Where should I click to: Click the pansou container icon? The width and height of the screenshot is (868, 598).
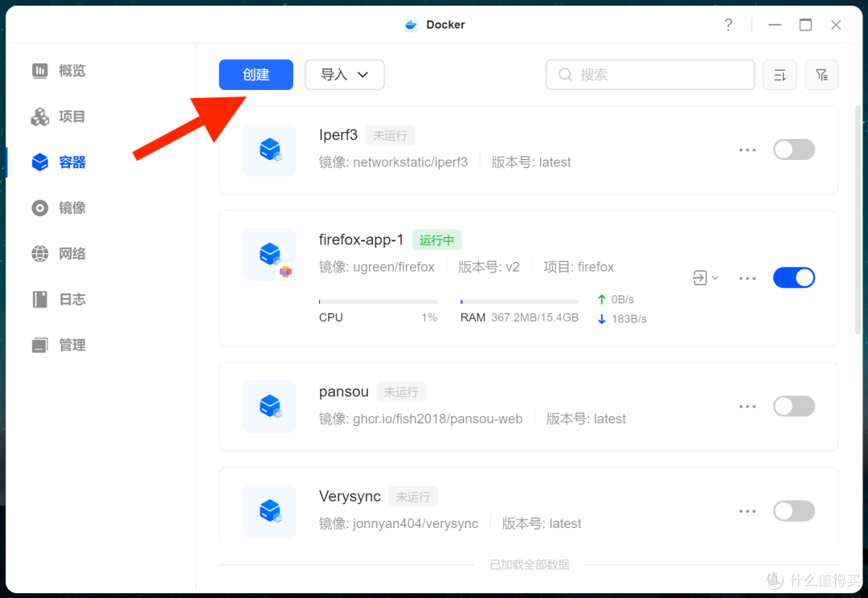[269, 407]
